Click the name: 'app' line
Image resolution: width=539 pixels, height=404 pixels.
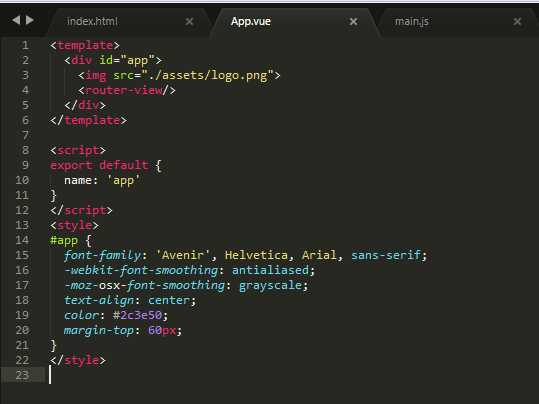tap(102, 181)
